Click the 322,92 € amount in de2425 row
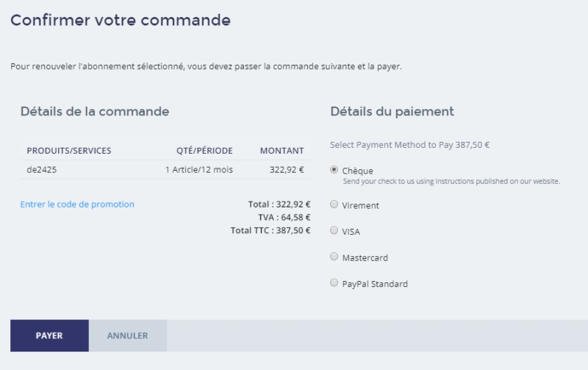The width and height of the screenshot is (588, 370). click(x=286, y=169)
